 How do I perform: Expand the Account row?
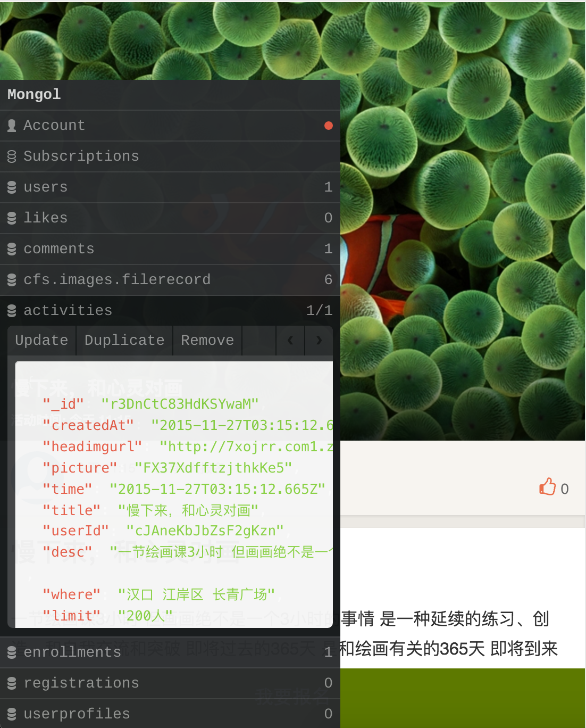coord(170,126)
